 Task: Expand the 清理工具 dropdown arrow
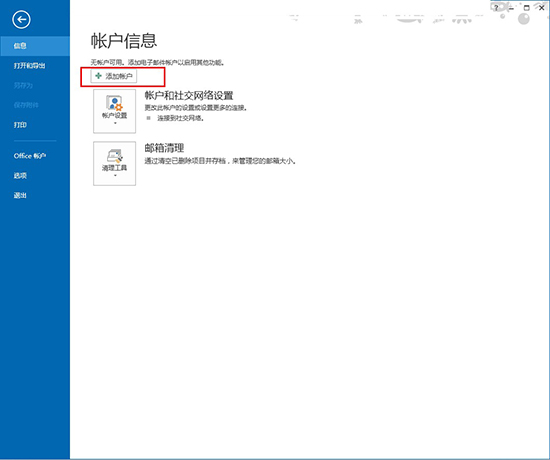tap(115, 175)
